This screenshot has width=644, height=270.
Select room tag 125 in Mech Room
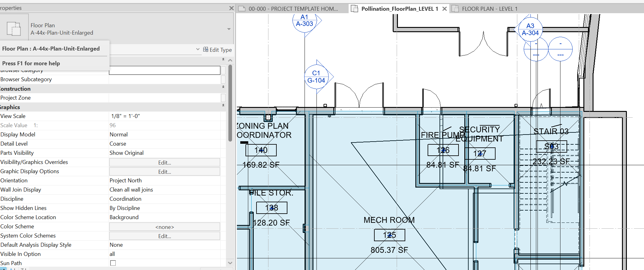389,235
